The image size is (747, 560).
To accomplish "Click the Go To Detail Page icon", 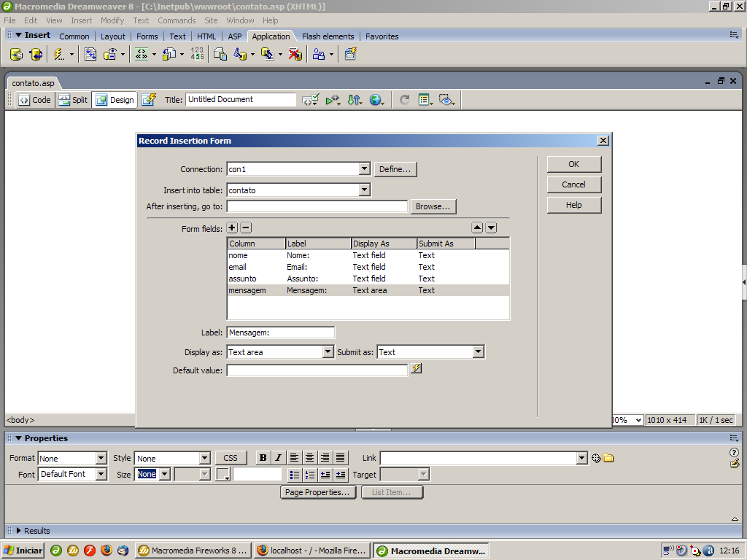I will pos(169,54).
